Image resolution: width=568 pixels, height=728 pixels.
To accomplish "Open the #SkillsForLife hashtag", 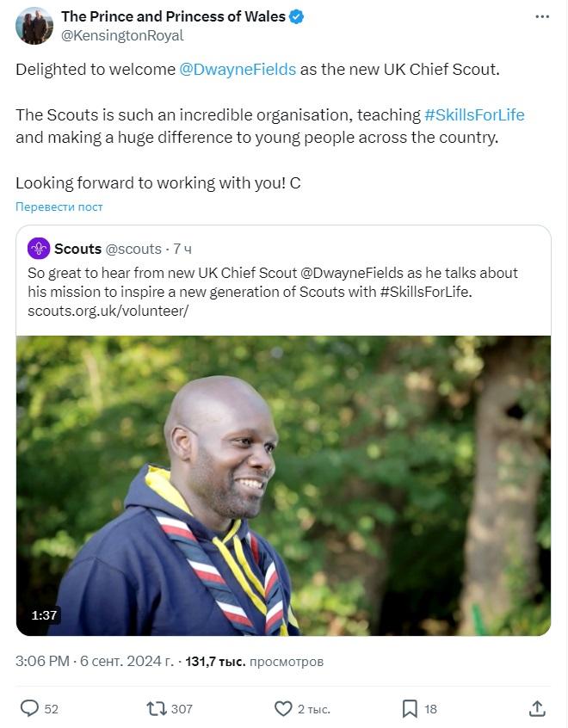I will pos(474,114).
